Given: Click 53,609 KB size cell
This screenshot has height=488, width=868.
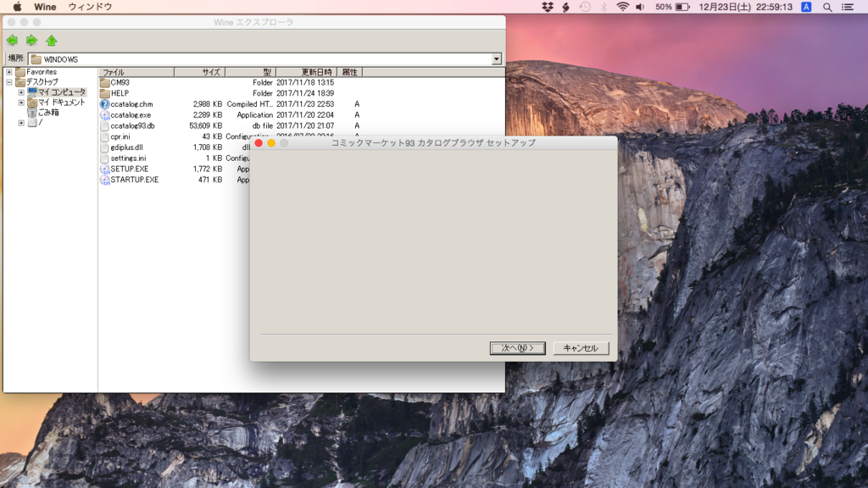Looking at the screenshot, I should point(205,125).
